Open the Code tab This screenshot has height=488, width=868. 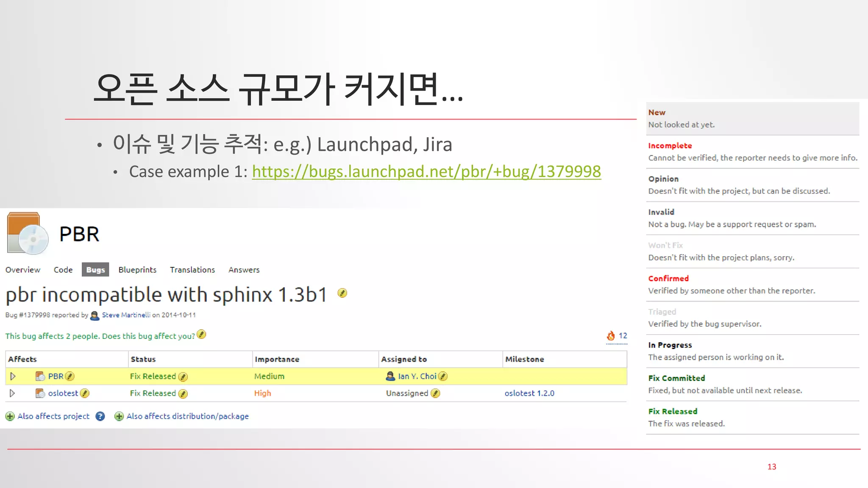[x=63, y=270]
